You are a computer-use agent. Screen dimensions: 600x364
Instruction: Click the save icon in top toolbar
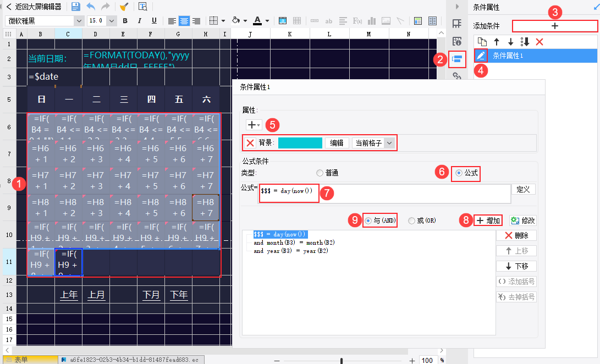click(x=75, y=7)
